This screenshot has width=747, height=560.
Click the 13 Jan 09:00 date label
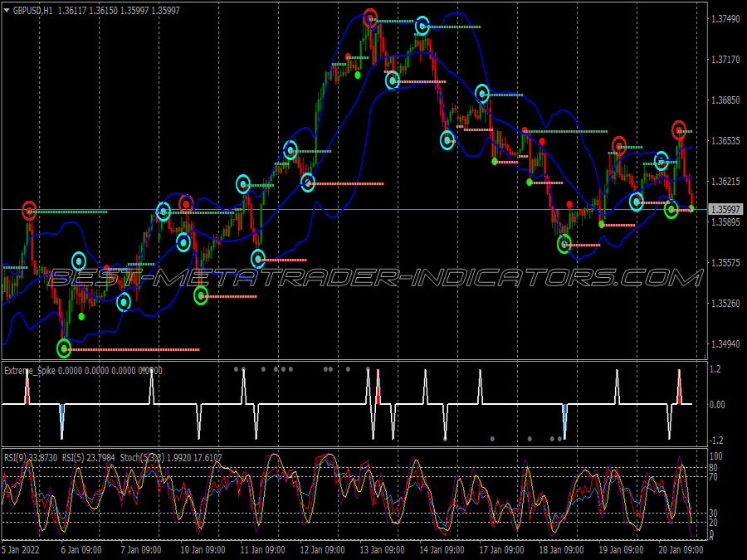tap(382, 550)
